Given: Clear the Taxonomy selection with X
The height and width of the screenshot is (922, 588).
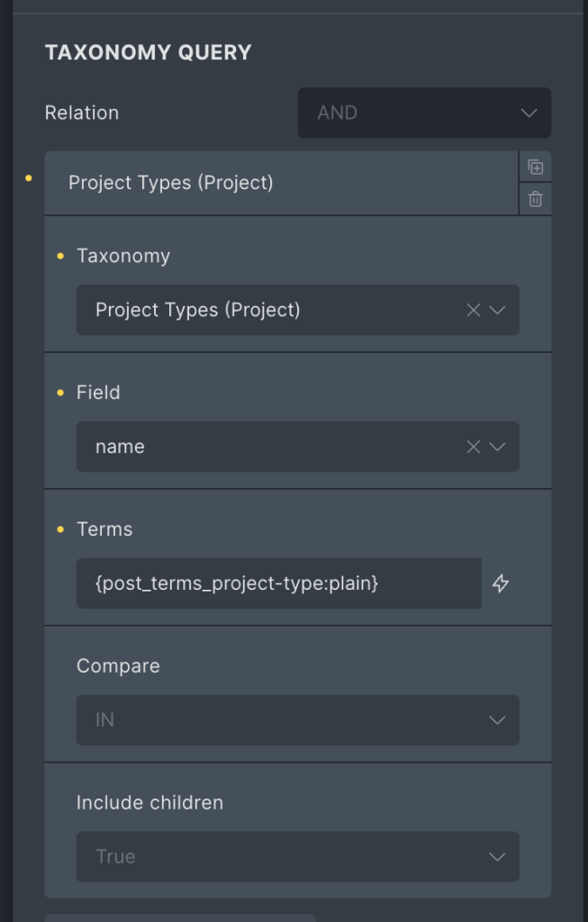Looking at the screenshot, I should tap(474, 310).
